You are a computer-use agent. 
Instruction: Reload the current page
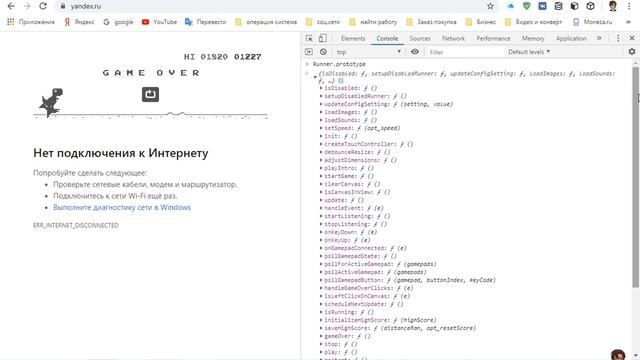[x=43, y=7]
